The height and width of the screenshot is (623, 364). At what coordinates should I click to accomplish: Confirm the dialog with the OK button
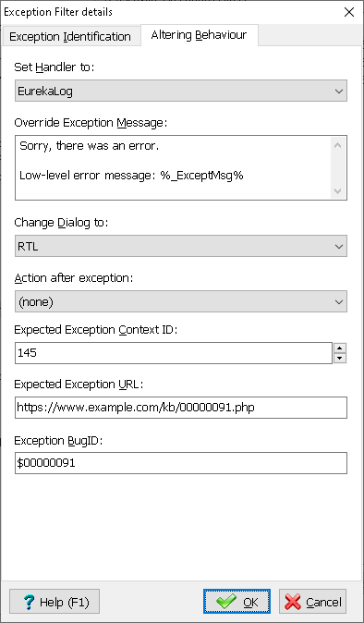tap(237, 602)
